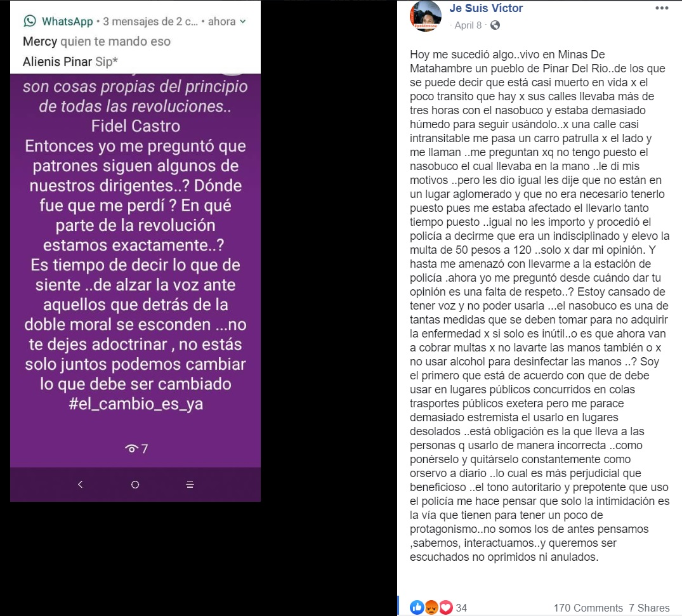Click the Angry reaction icon
This screenshot has height=616, width=682.
click(431, 607)
